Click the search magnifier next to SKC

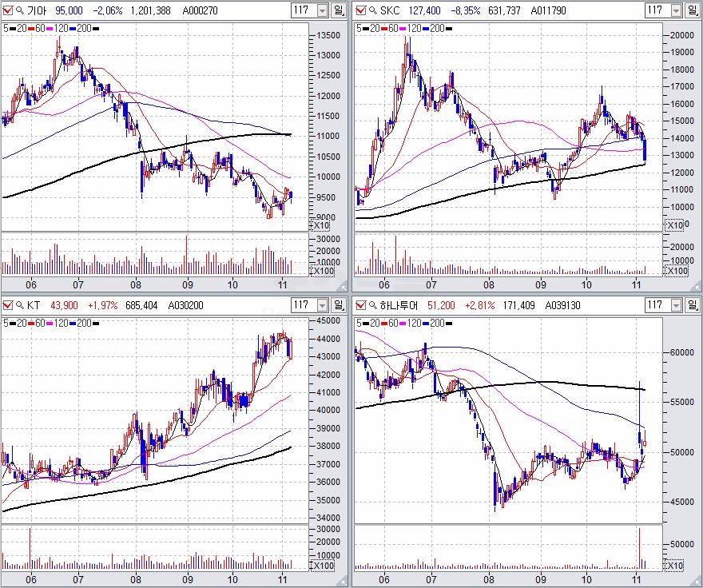point(373,10)
